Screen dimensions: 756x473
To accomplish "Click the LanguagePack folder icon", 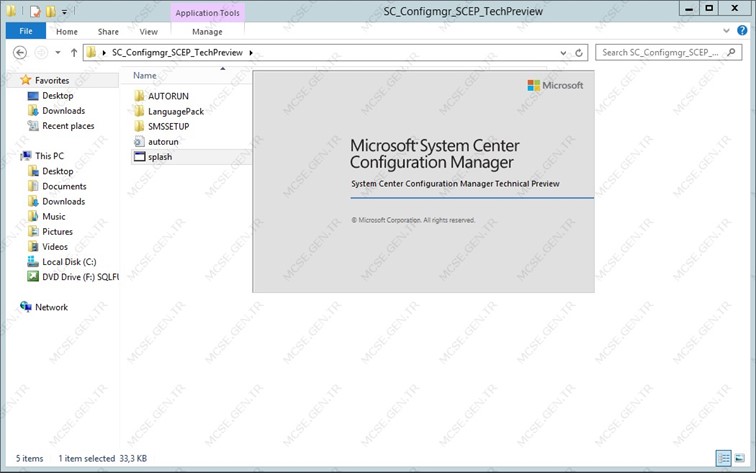I will coord(139,111).
